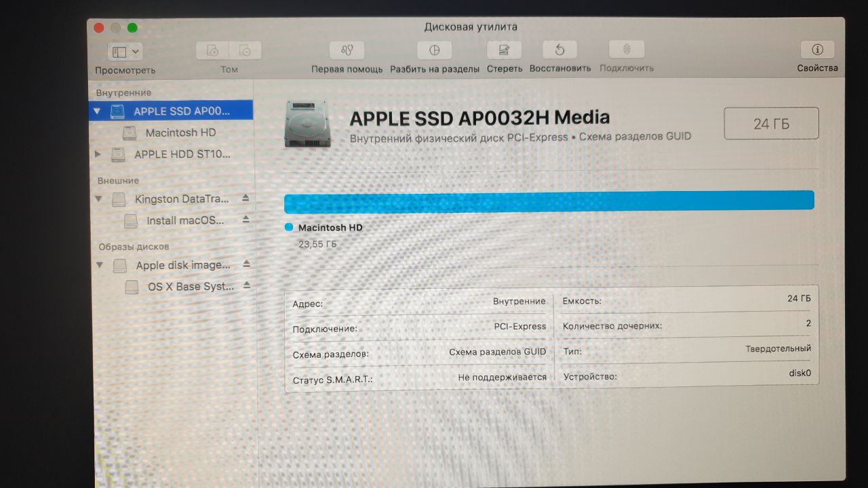868x488 pixels.
Task: Click the Restore (Восстановить) toolbar icon
Action: tap(559, 49)
